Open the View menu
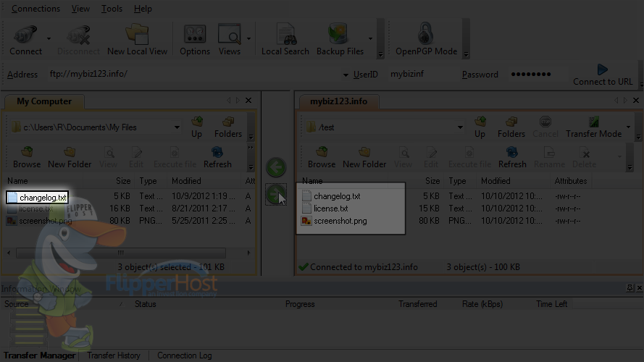 point(80,9)
